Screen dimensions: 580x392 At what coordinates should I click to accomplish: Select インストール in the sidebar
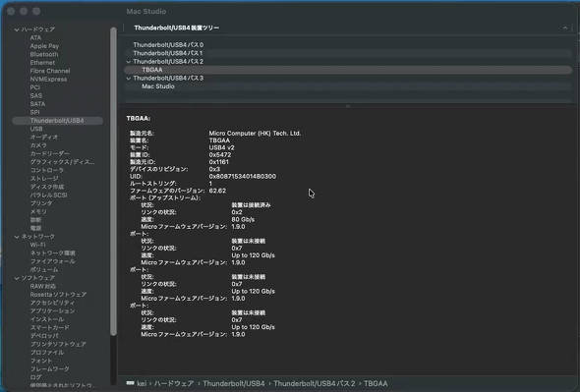click(x=47, y=319)
